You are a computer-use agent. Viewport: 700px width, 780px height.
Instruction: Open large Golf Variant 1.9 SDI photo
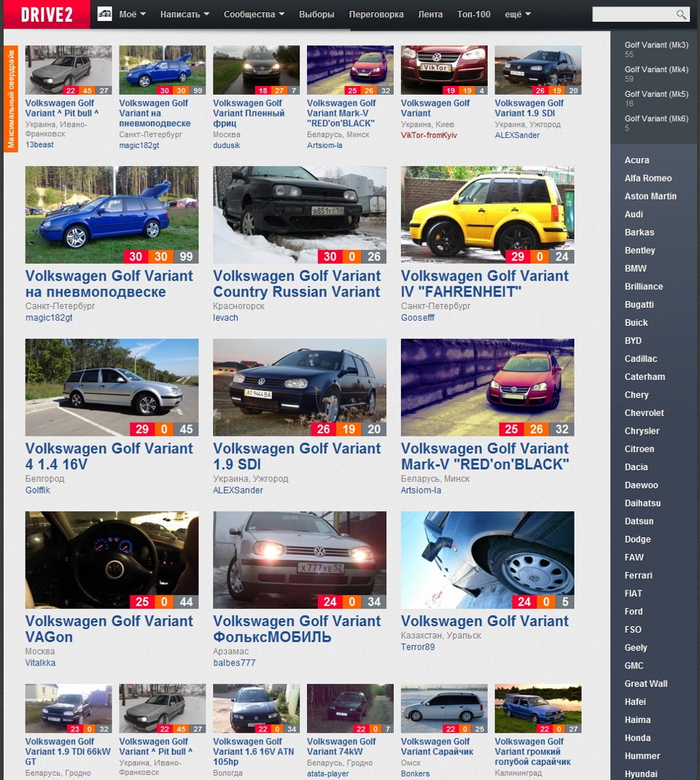tap(300, 388)
